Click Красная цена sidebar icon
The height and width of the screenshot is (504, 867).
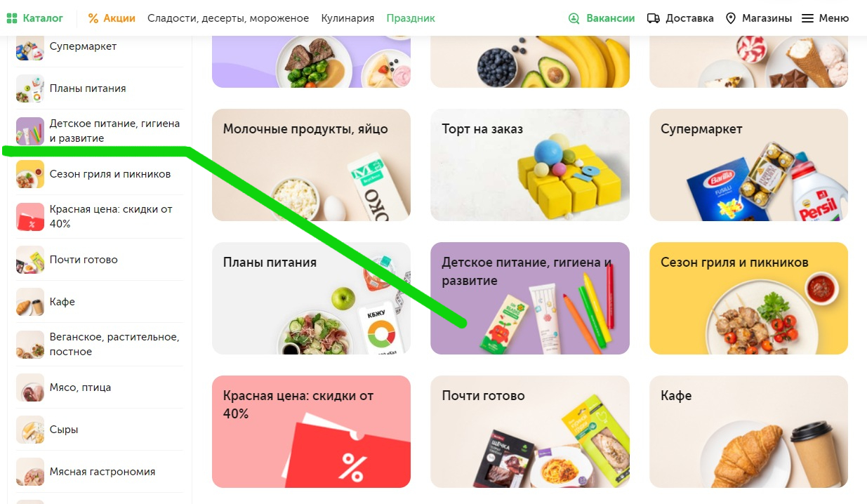tap(30, 217)
